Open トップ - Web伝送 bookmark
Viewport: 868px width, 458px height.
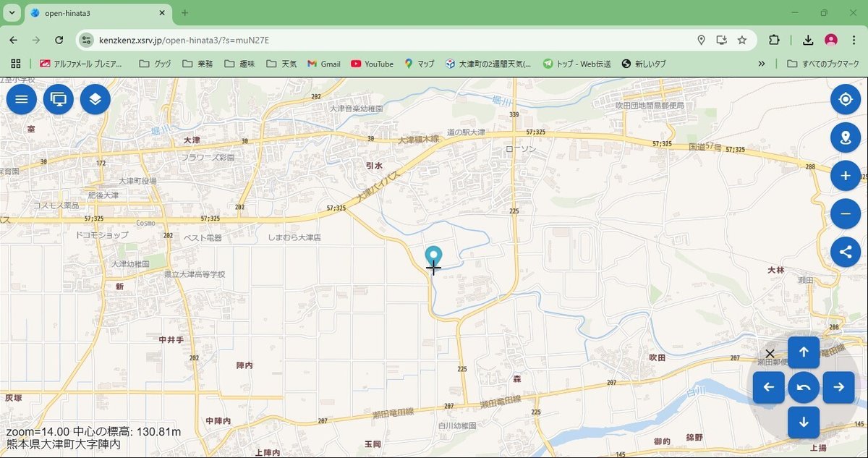click(577, 64)
